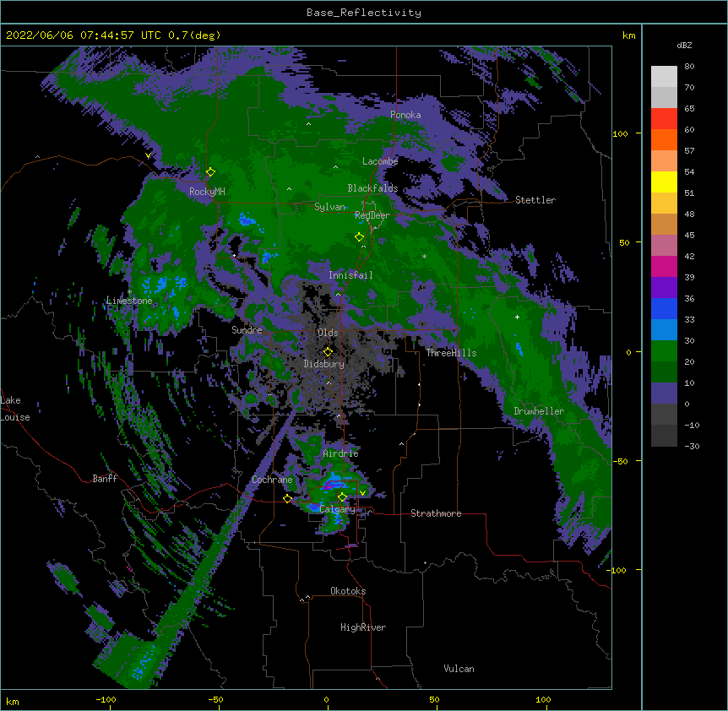The height and width of the screenshot is (711, 728).
Task: Click the -100 tick label on bottom axis
Action: 106,699
